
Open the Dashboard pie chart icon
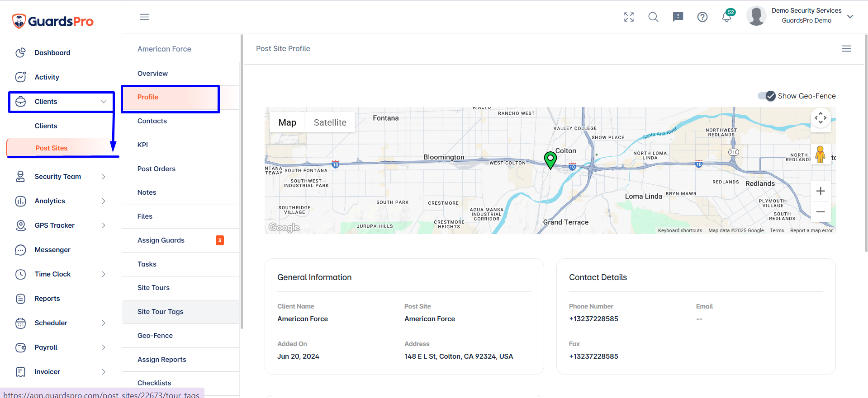coord(21,53)
